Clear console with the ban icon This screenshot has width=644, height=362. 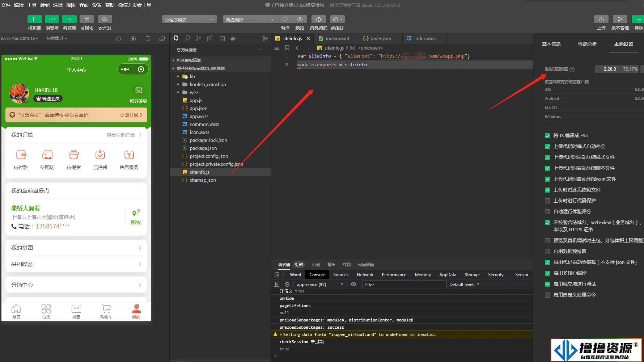click(287, 285)
